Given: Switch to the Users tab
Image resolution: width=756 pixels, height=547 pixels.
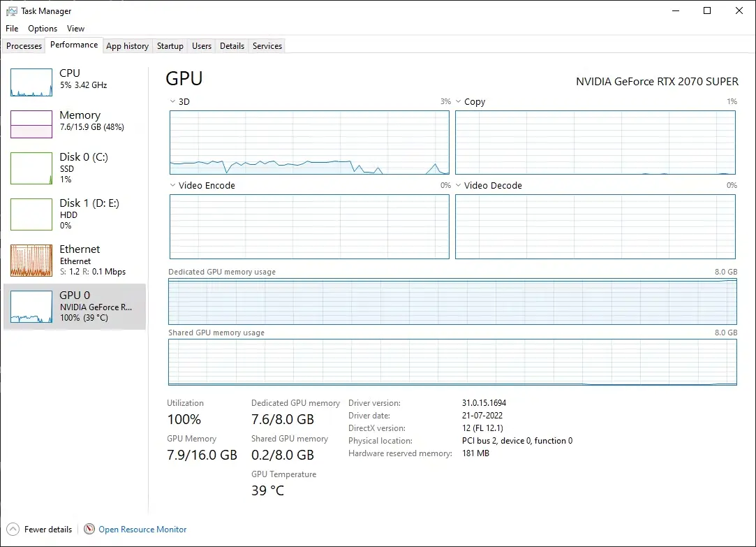Looking at the screenshot, I should point(202,46).
